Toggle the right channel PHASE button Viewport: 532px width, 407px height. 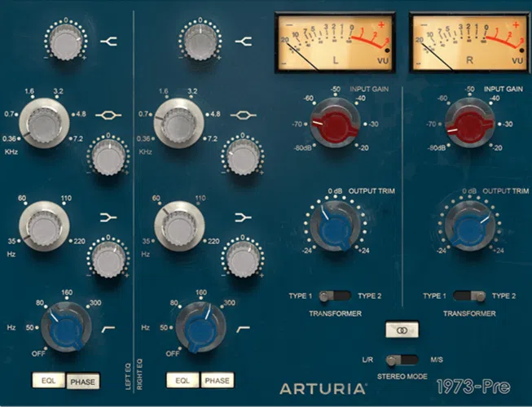[x=217, y=379]
